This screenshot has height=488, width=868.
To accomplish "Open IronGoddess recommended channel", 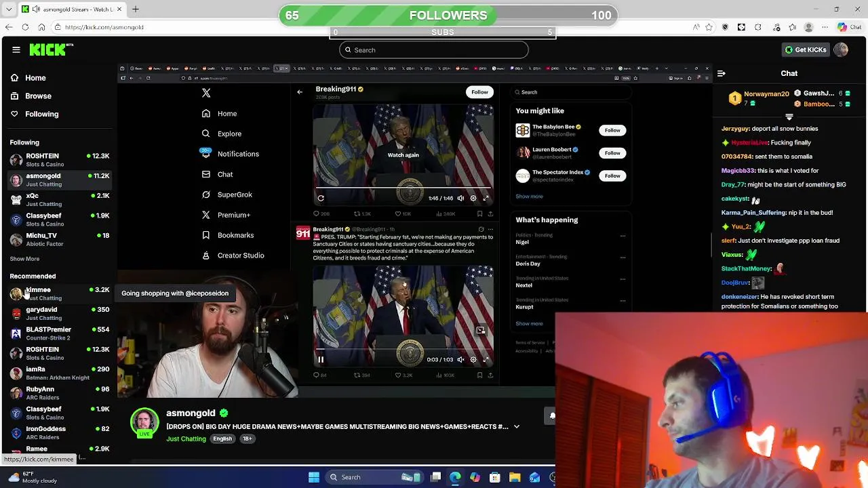I will [x=60, y=432].
